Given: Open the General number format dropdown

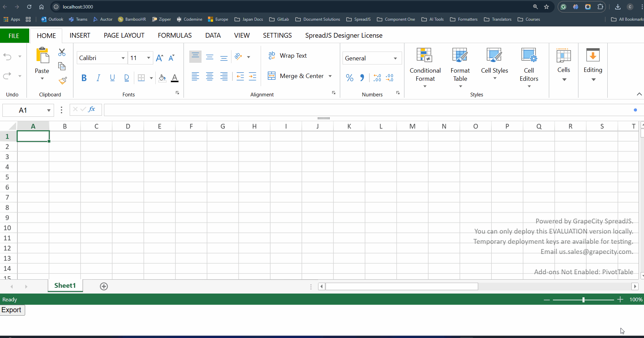Looking at the screenshot, I should [x=395, y=58].
